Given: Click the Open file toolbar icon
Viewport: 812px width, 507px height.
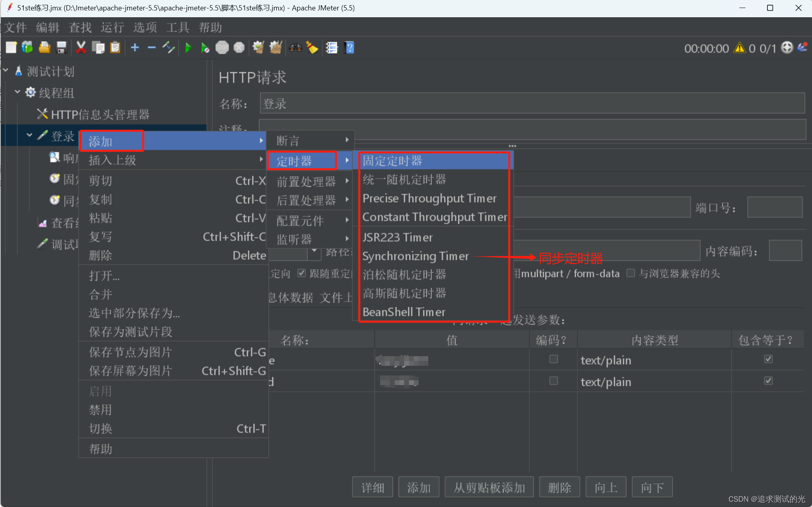Looking at the screenshot, I should [x=45, y=48].
